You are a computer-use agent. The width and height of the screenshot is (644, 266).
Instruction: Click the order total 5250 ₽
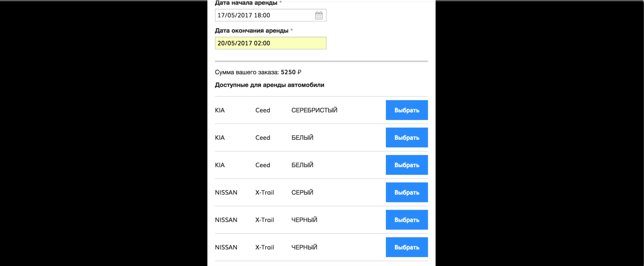291,72
